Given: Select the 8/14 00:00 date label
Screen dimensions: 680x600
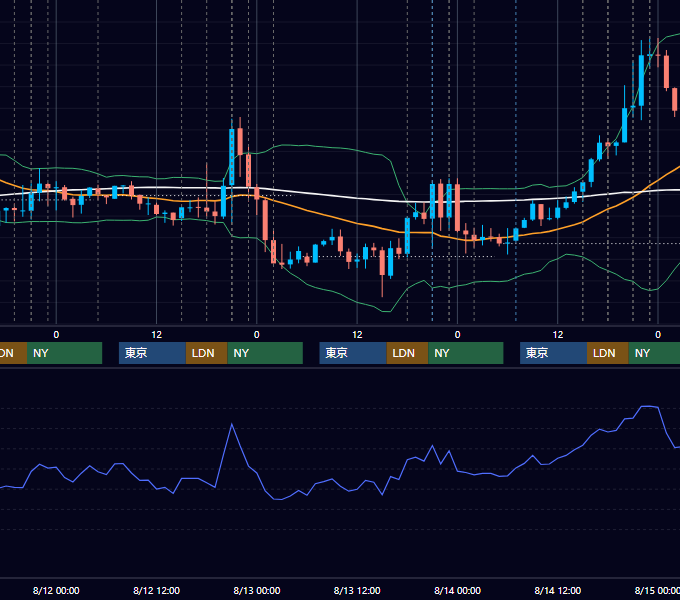Looking at the screenshot, I should (458, 590).
